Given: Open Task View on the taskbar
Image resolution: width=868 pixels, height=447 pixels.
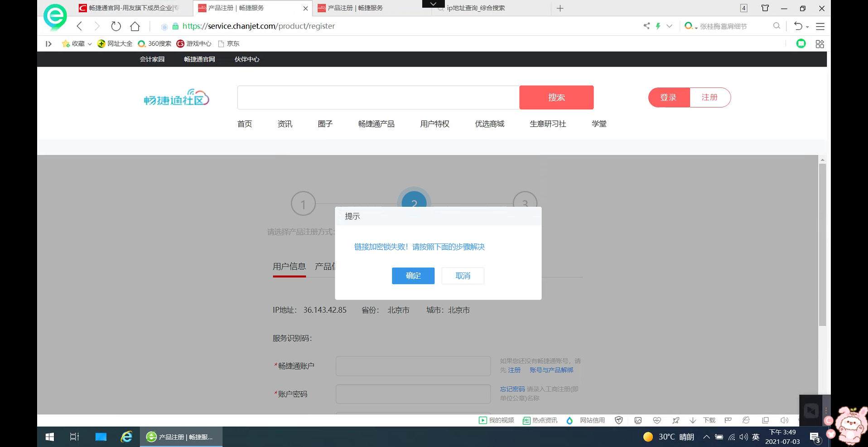Looking at the screenshot, I should (74, 437).
